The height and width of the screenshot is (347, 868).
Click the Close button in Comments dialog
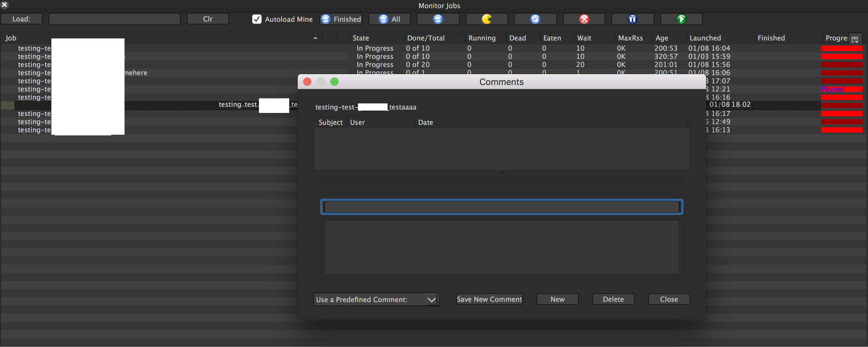click(x=669, y=299)
